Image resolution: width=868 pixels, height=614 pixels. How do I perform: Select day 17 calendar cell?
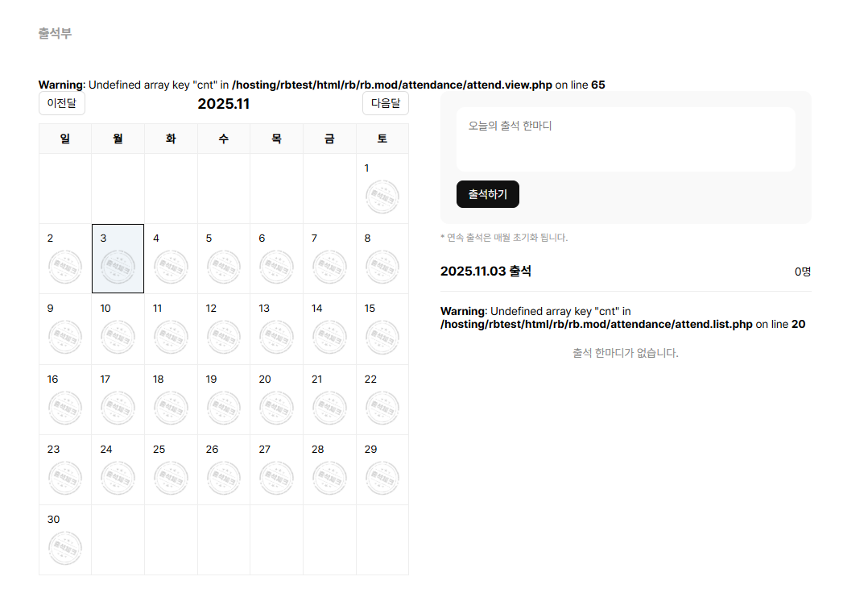(118, 399)
